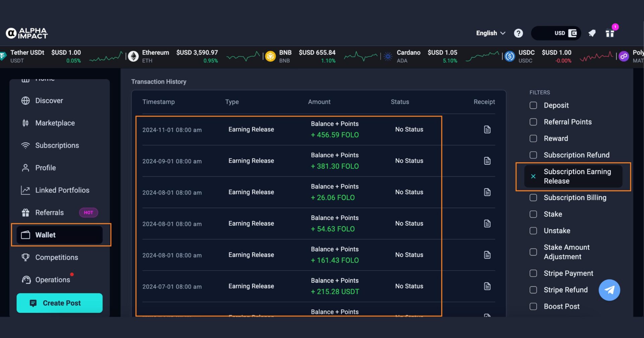Uncheck Subscription Earning Release filter
The image size is (644, 338).
[x=533, y=176]
